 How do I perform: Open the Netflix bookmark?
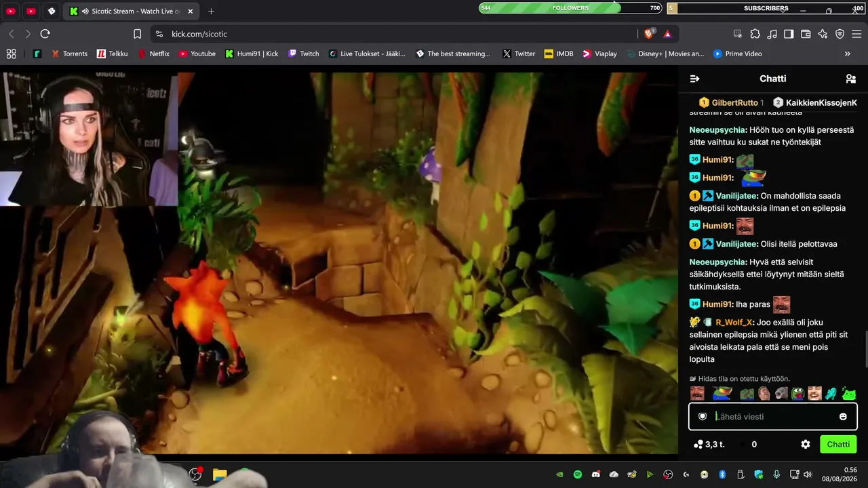pyautogui.click(x=153, y=54)
